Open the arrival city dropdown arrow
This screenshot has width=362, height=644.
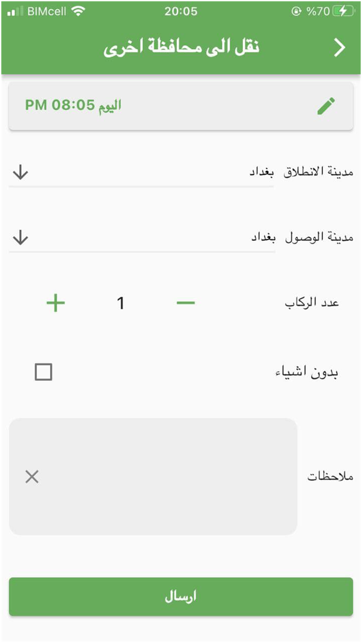[x=21, y=238]
